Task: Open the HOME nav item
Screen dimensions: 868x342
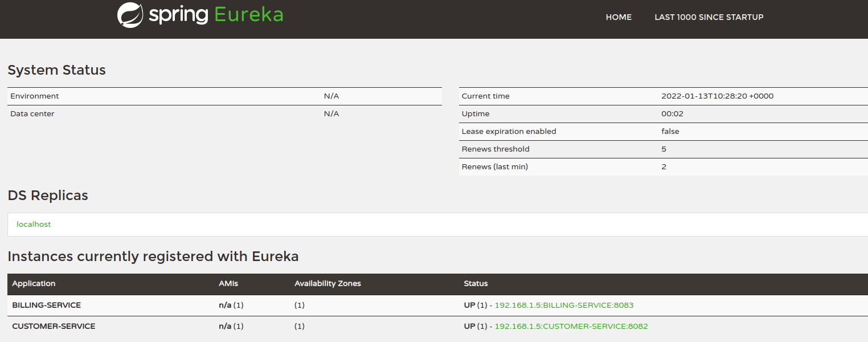Action: tap(619, 17)
